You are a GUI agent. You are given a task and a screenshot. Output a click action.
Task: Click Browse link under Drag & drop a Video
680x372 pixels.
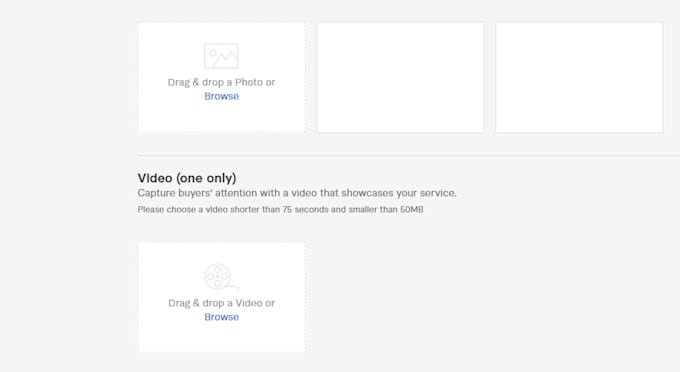(x=222, y=317)
